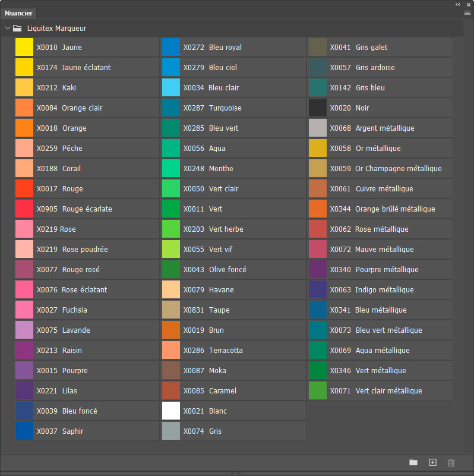Select the X0021 Blanc swatch
This screenshot has height=476, width=474.
click(171, 411)
